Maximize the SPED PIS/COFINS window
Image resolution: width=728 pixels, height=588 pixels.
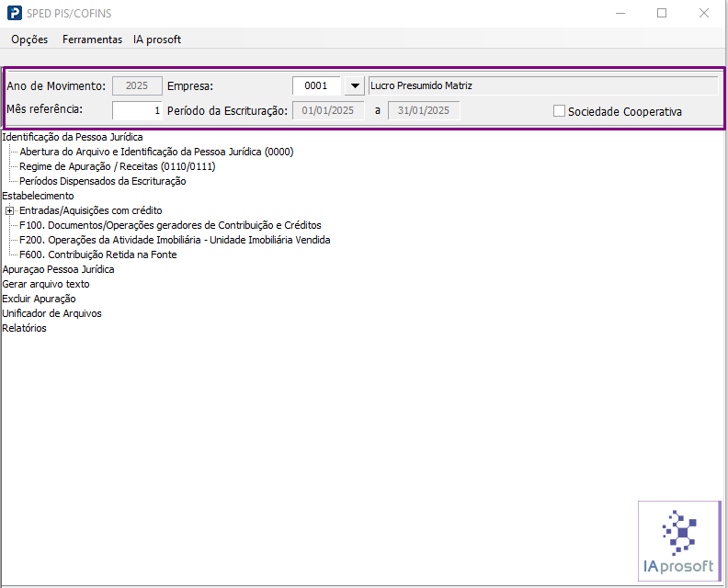(x=662, y=13)
